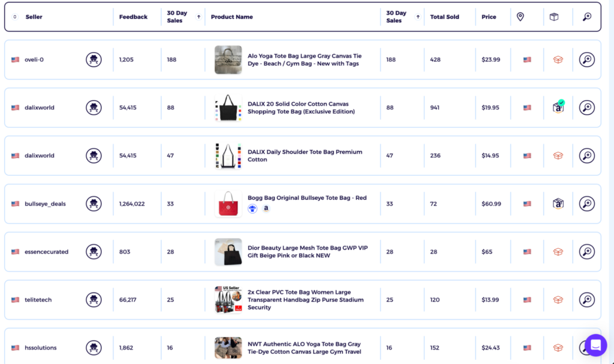Click total sold value 941
Screen dimensions: 614x364
coord(435,107)
